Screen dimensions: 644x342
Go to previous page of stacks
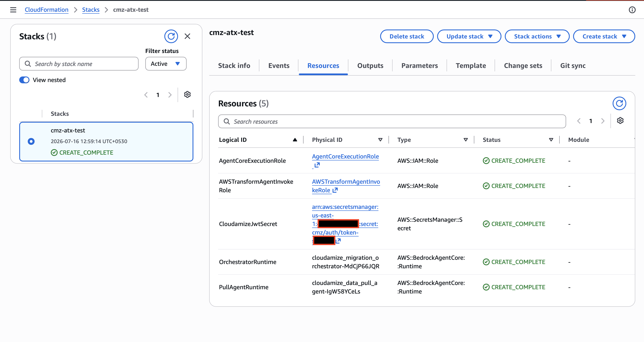pos(146,95)
